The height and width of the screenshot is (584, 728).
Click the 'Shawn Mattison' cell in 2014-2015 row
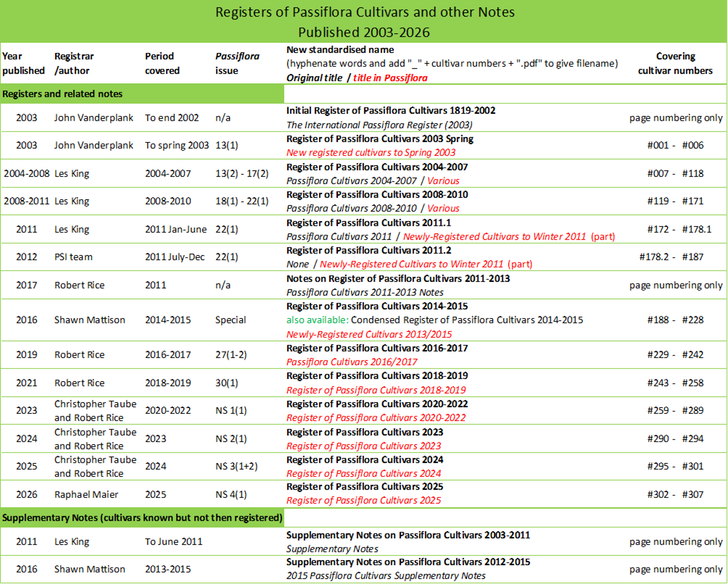pos(90,320)
